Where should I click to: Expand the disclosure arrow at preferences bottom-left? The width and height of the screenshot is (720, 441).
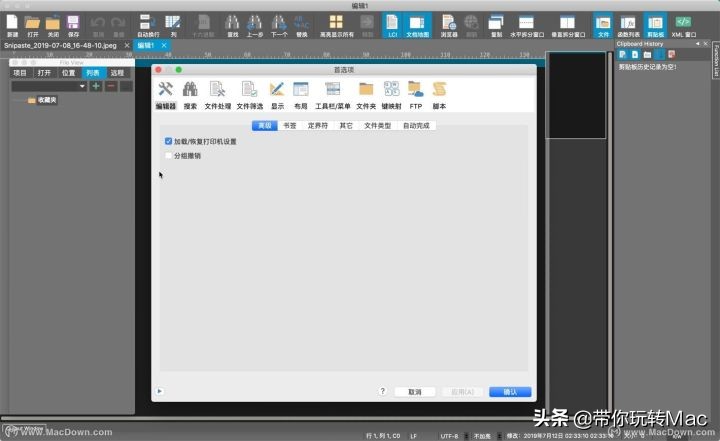159,391
